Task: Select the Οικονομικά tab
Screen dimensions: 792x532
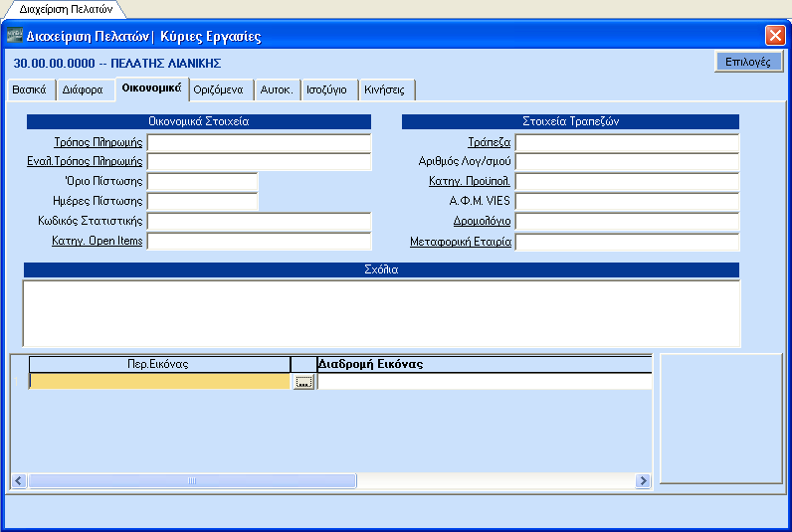Action: pos(152,89)
